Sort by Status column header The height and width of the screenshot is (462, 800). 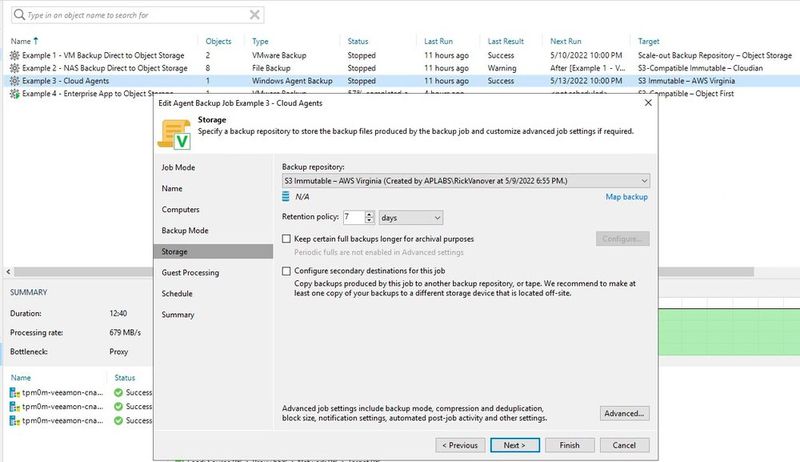point(358,41)
